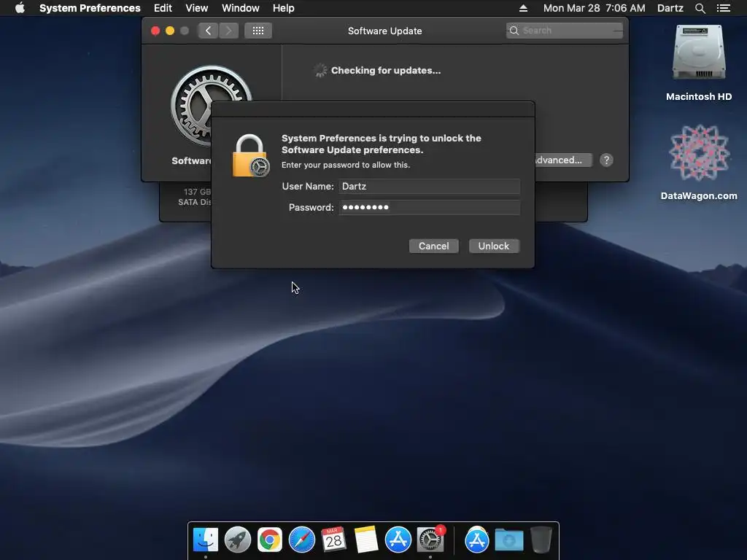Close the Software Update window

(155, 31)
